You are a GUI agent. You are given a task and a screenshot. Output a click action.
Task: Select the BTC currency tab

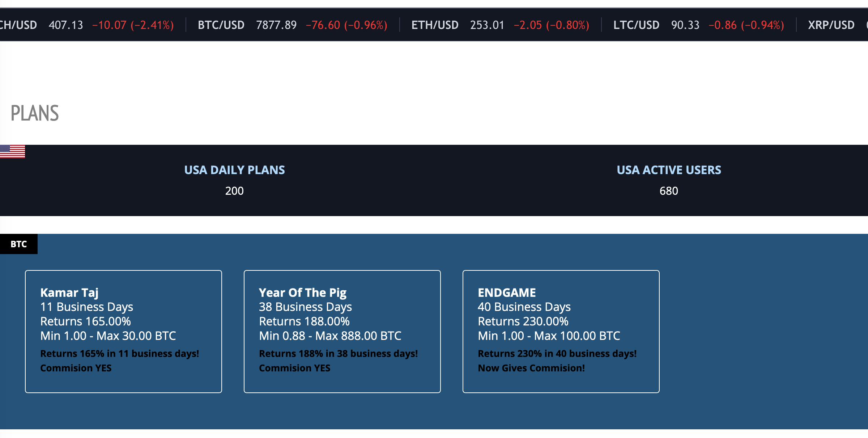tap(18, 244)
